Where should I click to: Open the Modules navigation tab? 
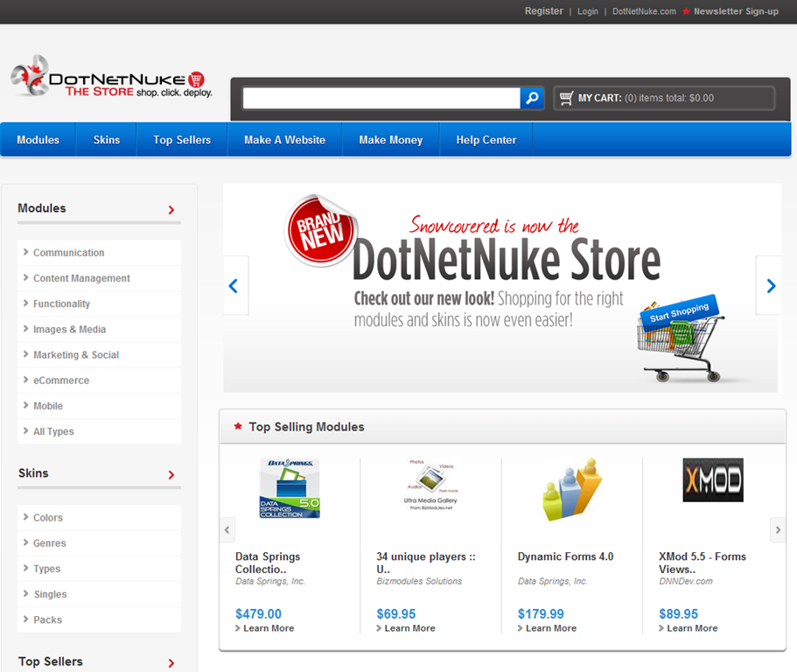click(x=38, y=140)
